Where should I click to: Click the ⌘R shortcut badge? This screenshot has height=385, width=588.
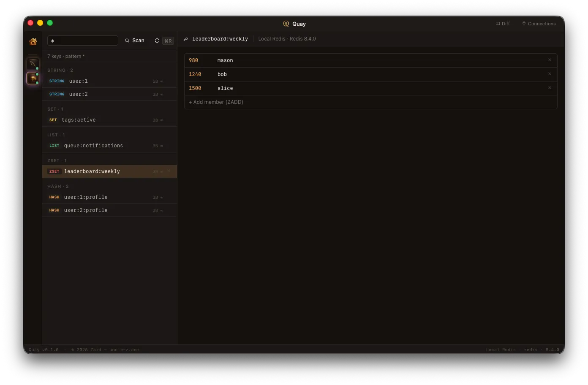click(168, 41)
